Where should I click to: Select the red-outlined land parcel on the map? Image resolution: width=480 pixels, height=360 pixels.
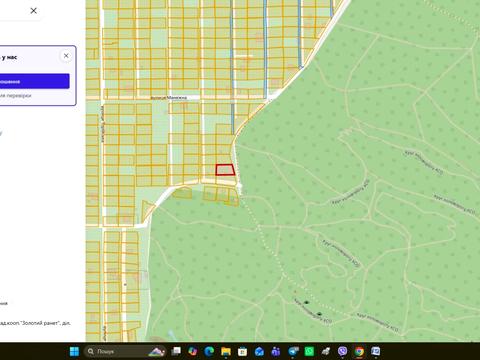225,170
